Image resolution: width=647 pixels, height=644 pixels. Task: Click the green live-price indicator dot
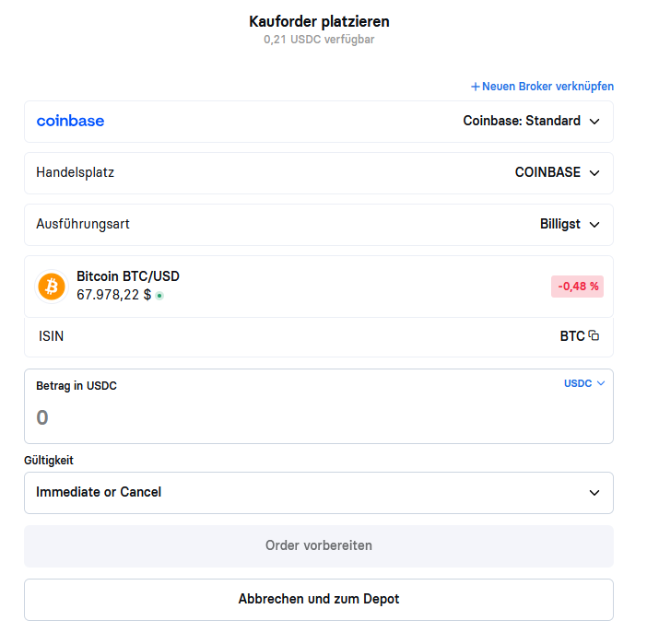pyautogui.click(x=159, y=296)
